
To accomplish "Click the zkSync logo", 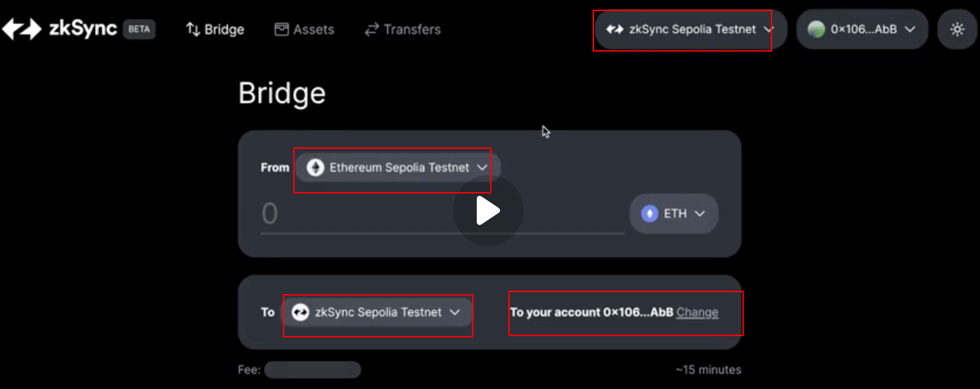I will tap(59, 29).
